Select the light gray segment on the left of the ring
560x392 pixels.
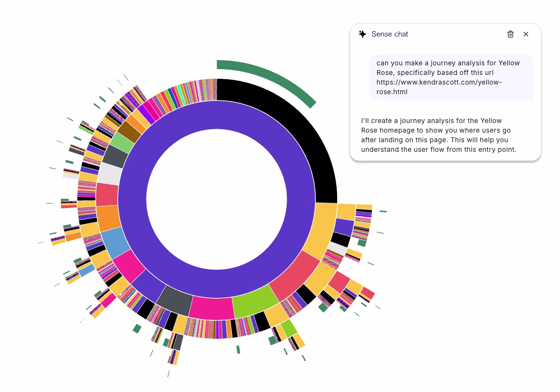pos(110,174)
